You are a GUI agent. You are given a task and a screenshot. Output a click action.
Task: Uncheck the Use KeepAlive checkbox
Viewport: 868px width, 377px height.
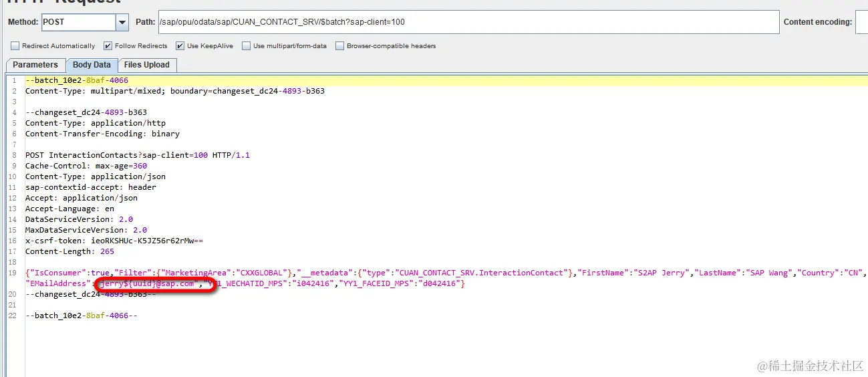click(180, 46)
